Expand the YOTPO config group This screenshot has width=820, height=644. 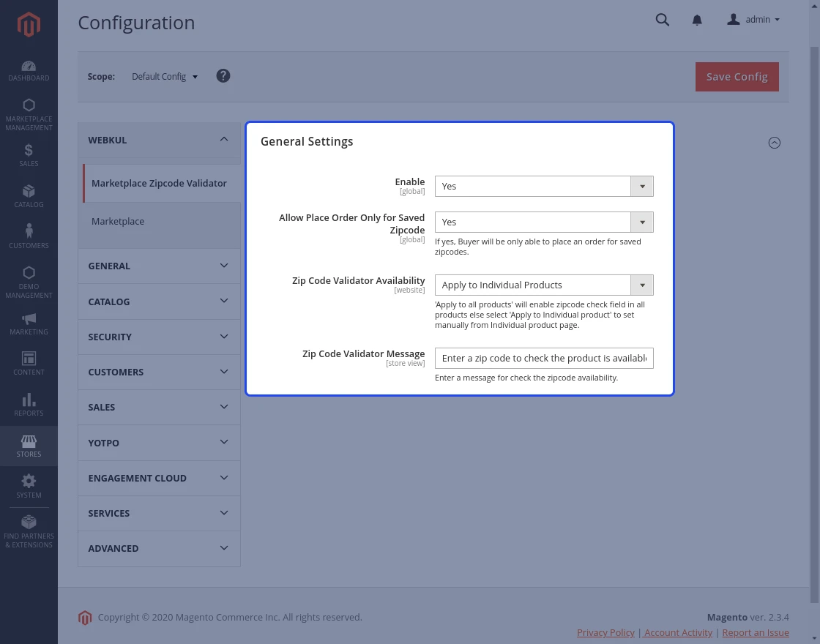(159, 443)
